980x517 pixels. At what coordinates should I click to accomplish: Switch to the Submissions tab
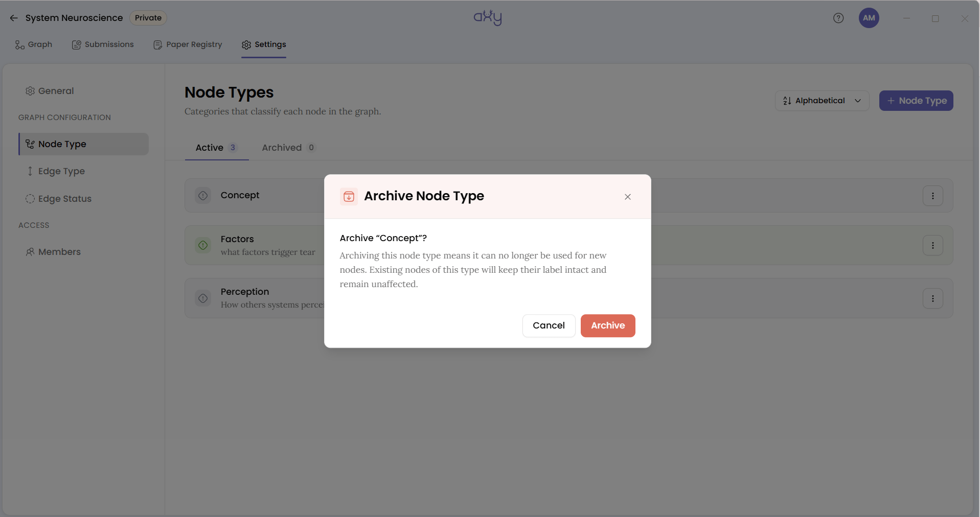click(103, 45)
